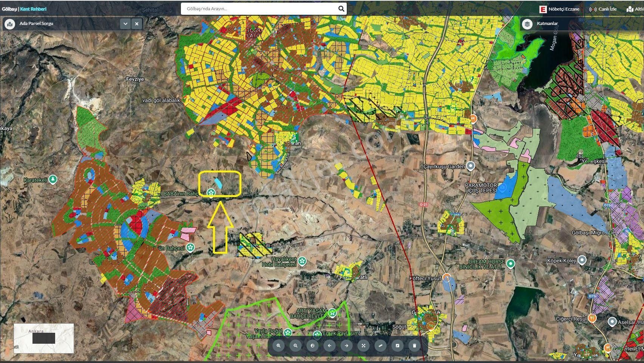644x363 pixels.
Task: Click the Yayla Doğal Yaşam Bahçesi marker
Action: (288, 333)
